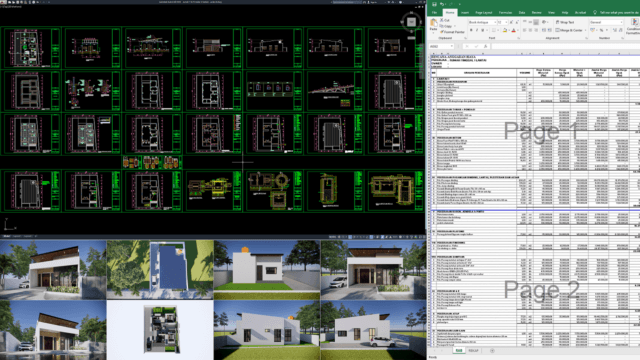Click the Insert Function fx icon

coord(485,47)
